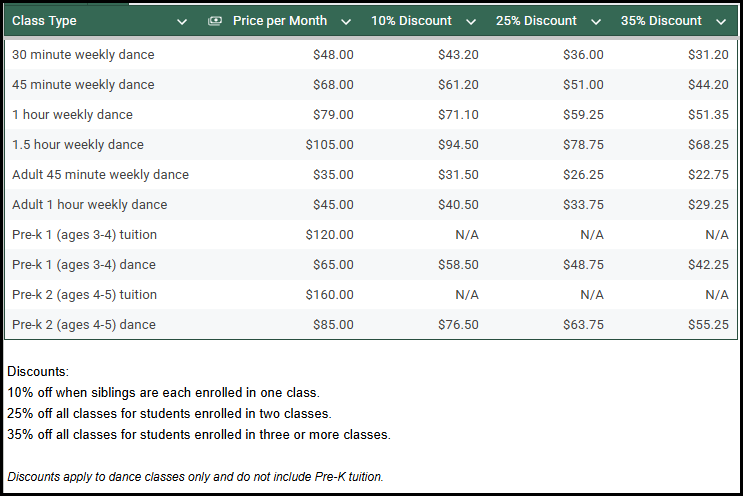The height and width of the screenshot is (496, 743).
Task: Select the Pre-k 1 (ages 3-4) dance cell
Action: point(84,265)
